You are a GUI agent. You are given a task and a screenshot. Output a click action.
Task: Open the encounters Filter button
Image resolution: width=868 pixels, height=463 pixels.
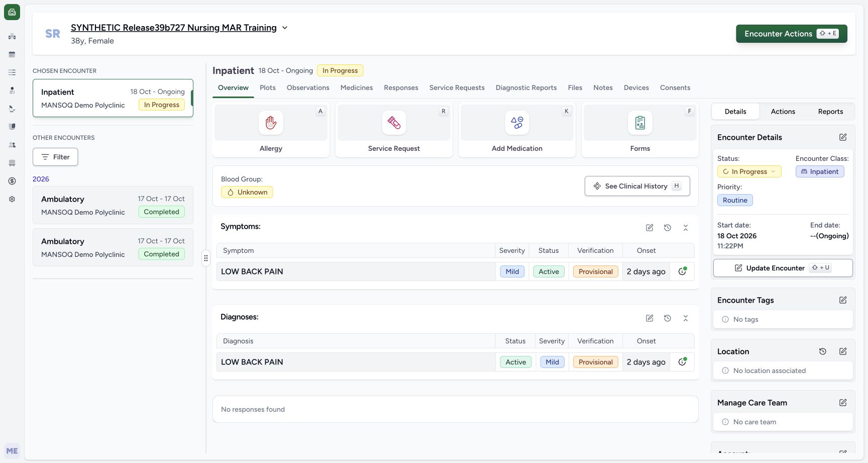pyautogui.click(x=55, y=157)
